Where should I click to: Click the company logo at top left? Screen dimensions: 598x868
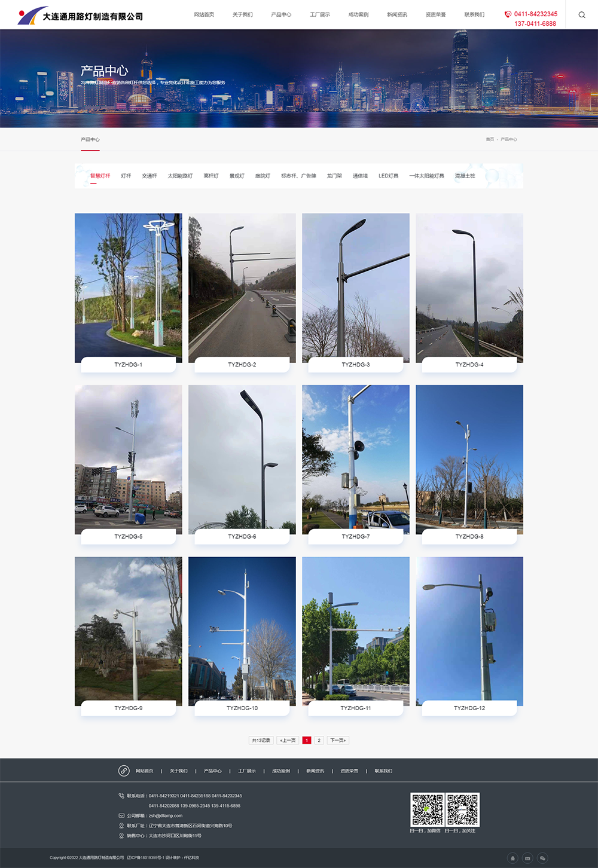click(x=80, y=16)
